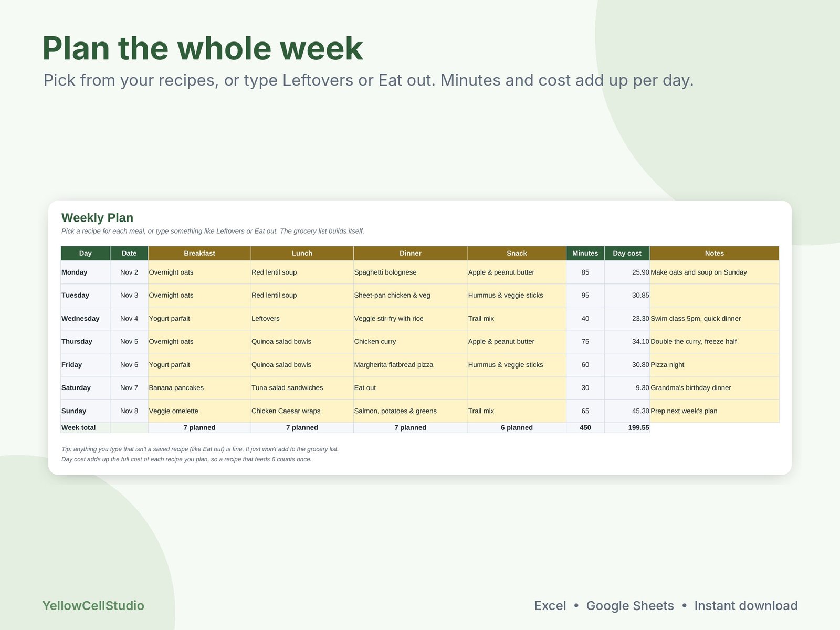Click the Swim class 5pm note
The height and width of the screenshot is (630, 840).
(715, 318)
